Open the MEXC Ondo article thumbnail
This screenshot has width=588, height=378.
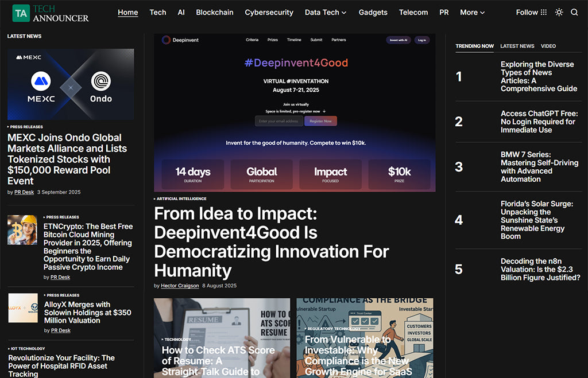tap(71, 84)
